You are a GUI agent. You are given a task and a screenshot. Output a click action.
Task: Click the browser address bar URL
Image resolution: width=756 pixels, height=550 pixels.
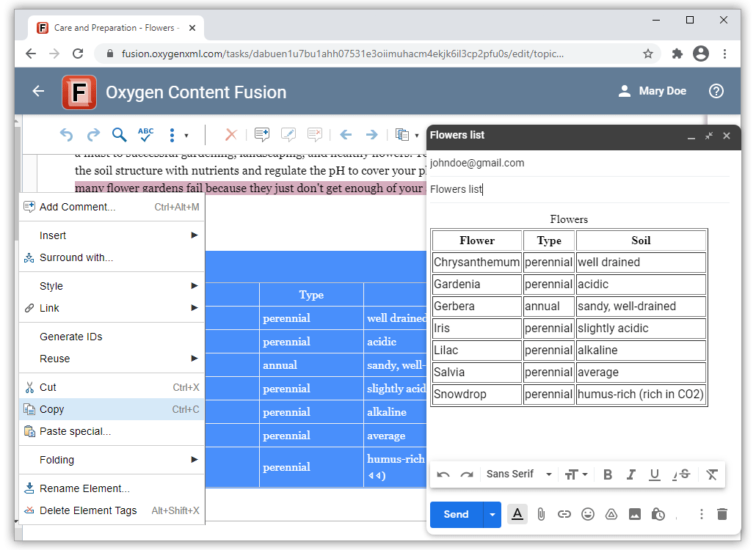click(342, 54)
